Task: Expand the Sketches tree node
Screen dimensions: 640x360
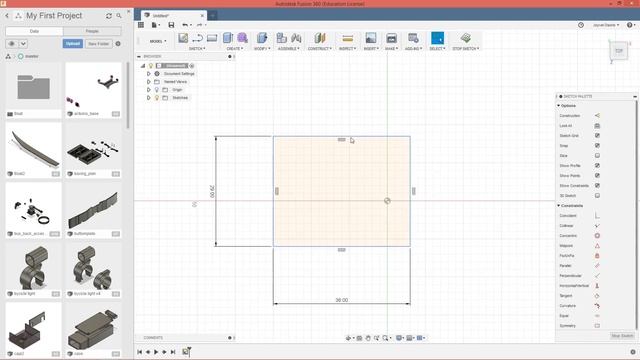Action: pos(149,98)
